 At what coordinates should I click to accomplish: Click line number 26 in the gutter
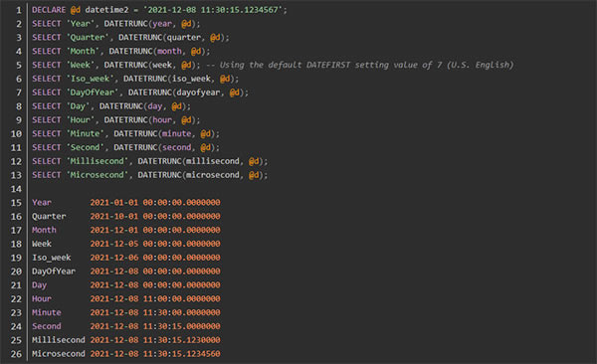[16, 354]
